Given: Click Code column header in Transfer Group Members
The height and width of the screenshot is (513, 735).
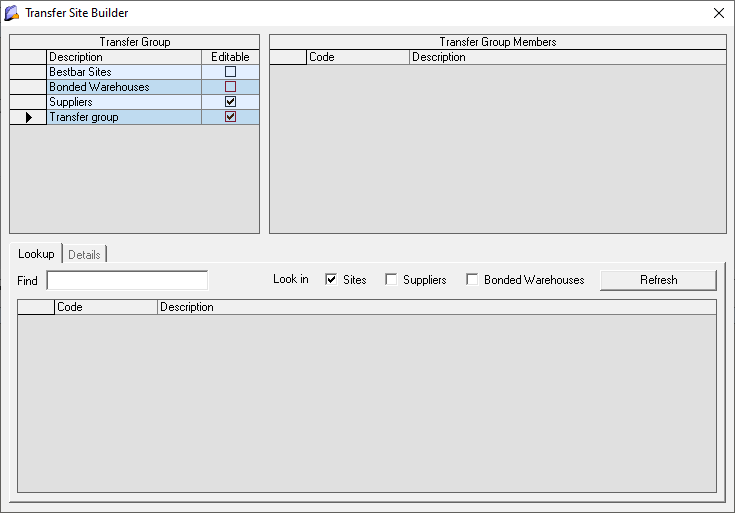Looking at the screenshot, I should tap(358, 57).
